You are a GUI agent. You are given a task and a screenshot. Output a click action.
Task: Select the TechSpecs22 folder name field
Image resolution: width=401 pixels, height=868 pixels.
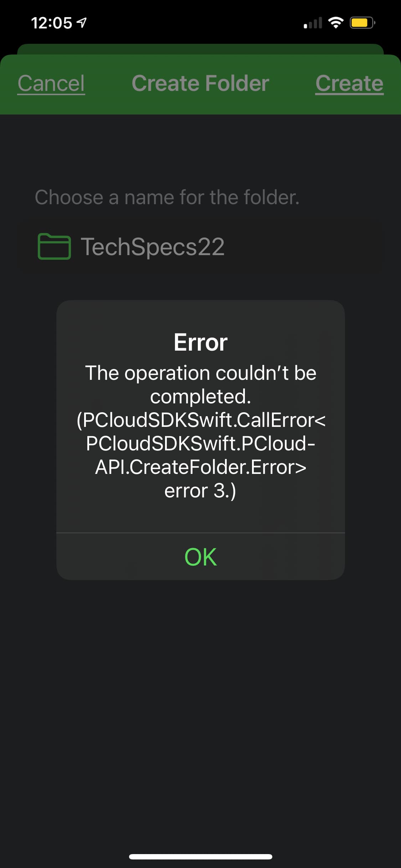[x=201, y=247]
